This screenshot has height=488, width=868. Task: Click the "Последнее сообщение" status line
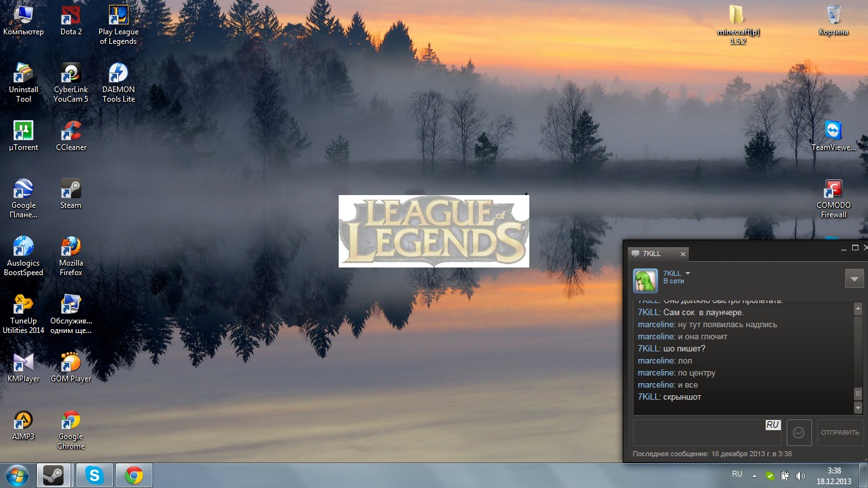[712, 454]
